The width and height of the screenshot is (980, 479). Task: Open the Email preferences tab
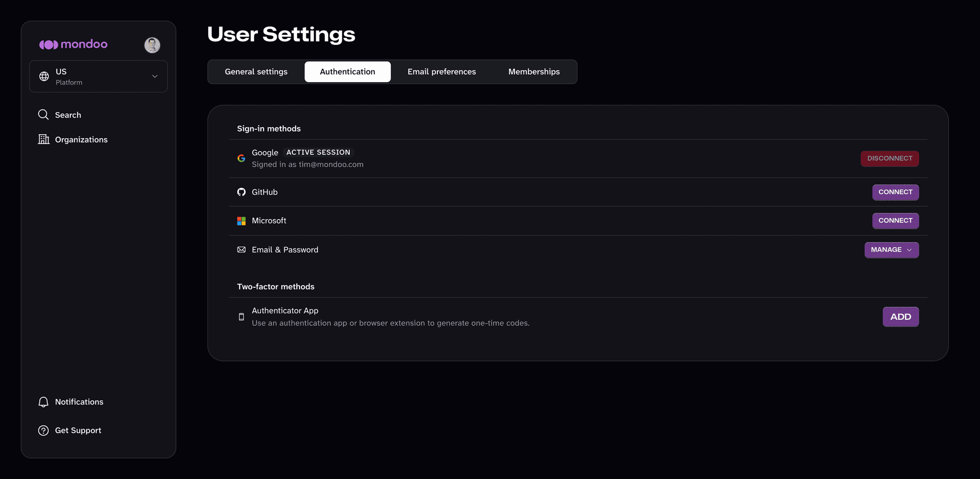click(442, 72)
